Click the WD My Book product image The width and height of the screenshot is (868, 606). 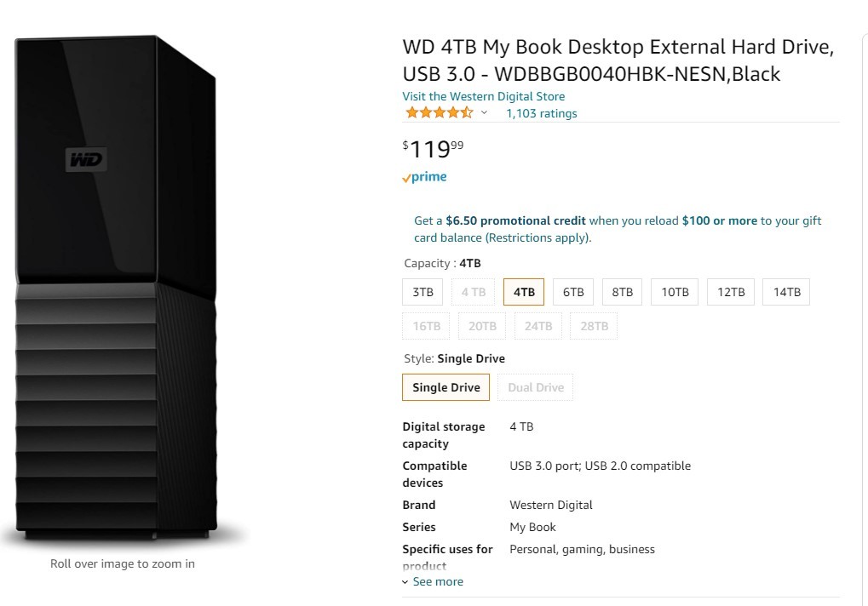[116, 288]
